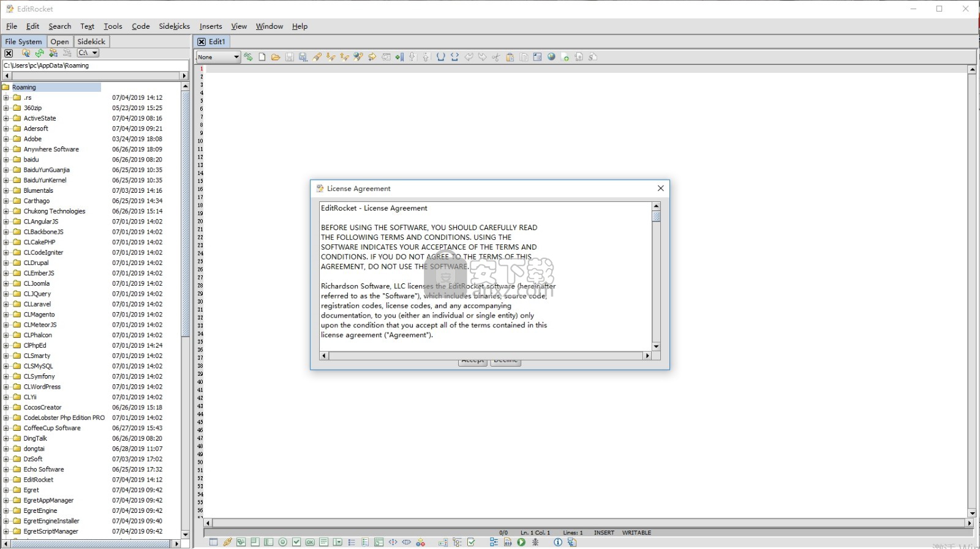
Task: Expand the Egret folder node
Action: pos(6,490)
